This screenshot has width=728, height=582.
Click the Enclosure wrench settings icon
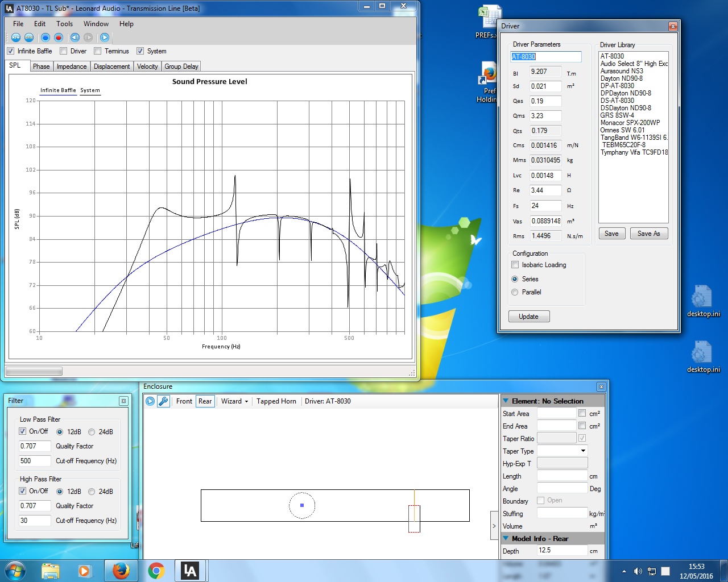coord(163,401)
